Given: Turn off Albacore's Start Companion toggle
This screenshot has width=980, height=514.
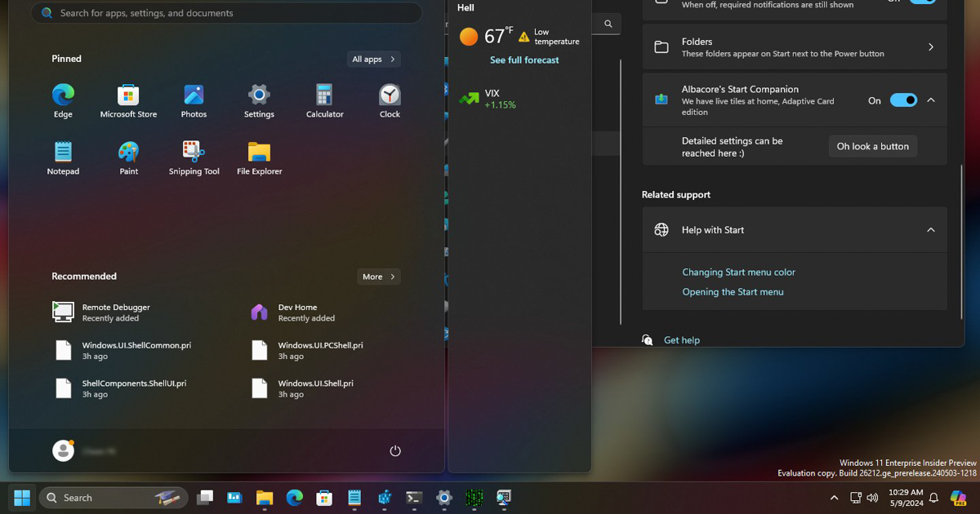Looking at the screenshot, I should coord(903,100).
